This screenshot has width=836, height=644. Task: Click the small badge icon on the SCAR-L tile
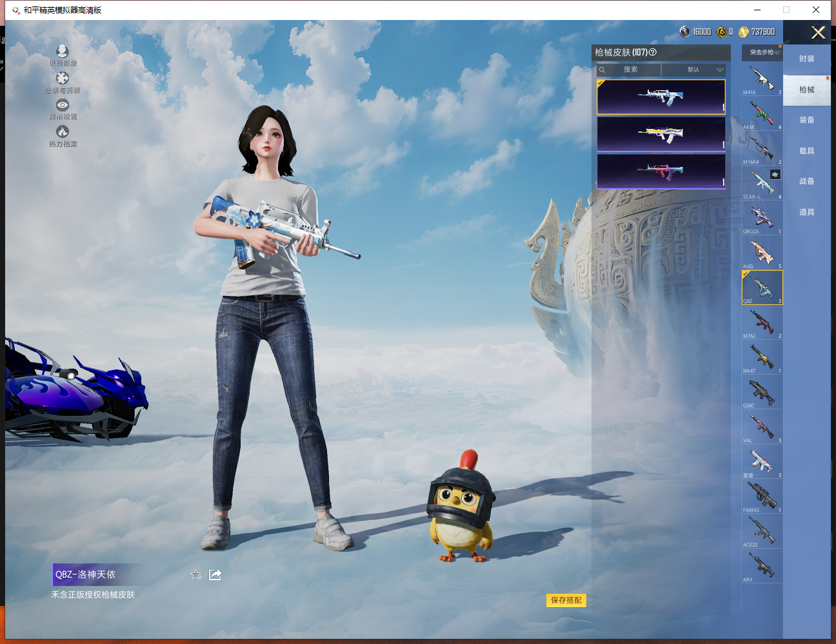775,175
